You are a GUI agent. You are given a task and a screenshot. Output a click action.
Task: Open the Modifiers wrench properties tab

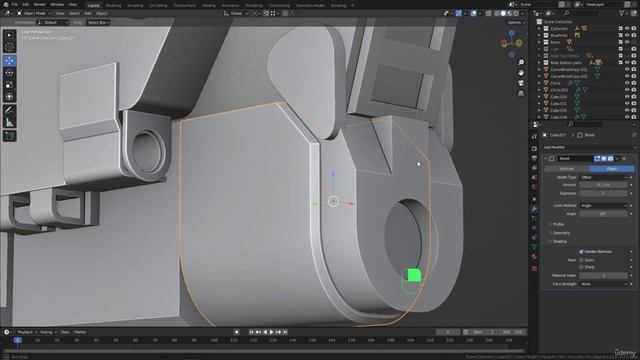click(x=534, y=209)
